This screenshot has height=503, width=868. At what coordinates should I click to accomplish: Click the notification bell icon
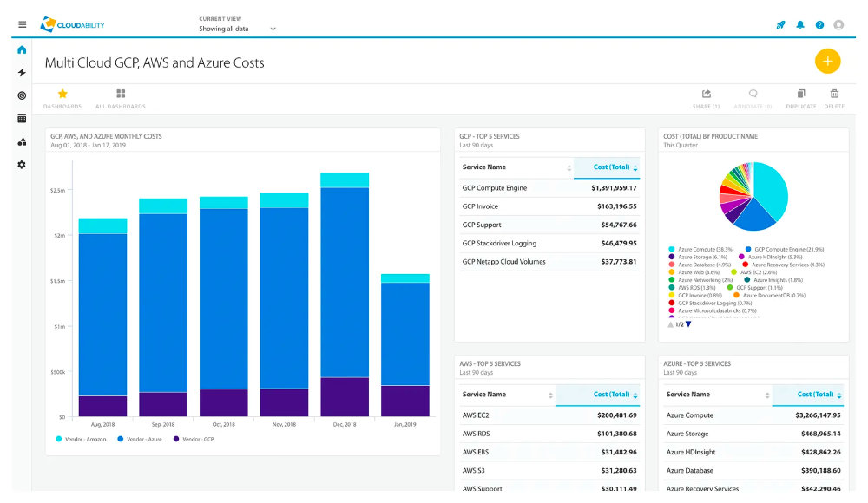[x=799, y=24]
